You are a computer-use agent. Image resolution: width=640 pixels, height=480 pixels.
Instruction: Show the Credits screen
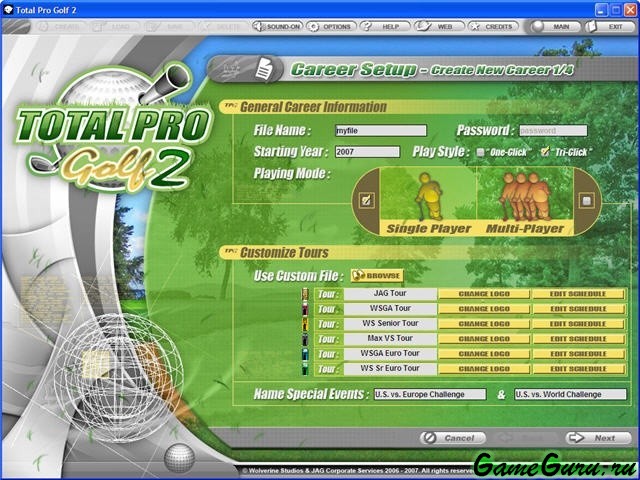(x=493, y=27)
